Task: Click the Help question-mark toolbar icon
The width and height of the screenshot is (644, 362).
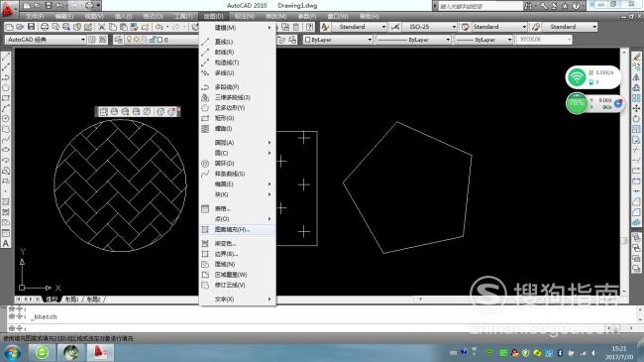Action: click(310, 27)
